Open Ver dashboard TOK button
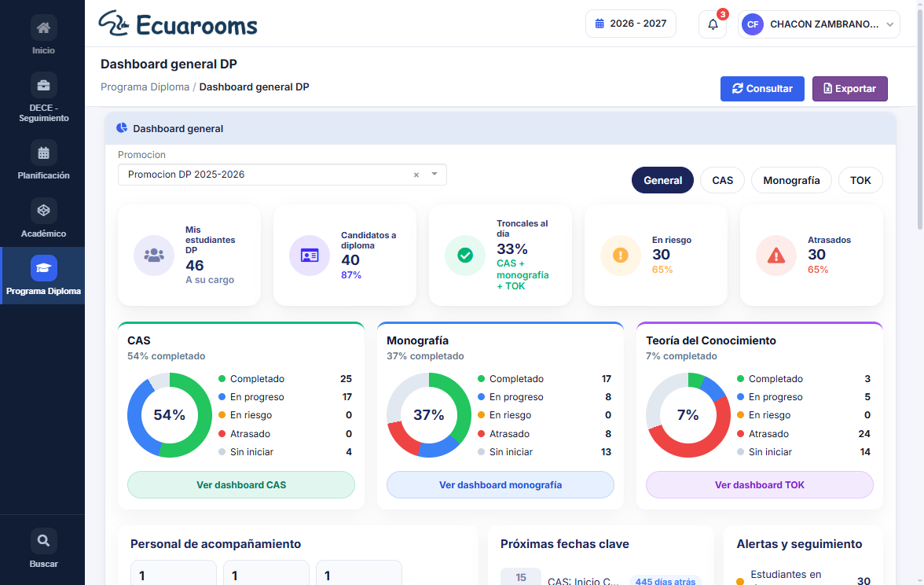 760,484
